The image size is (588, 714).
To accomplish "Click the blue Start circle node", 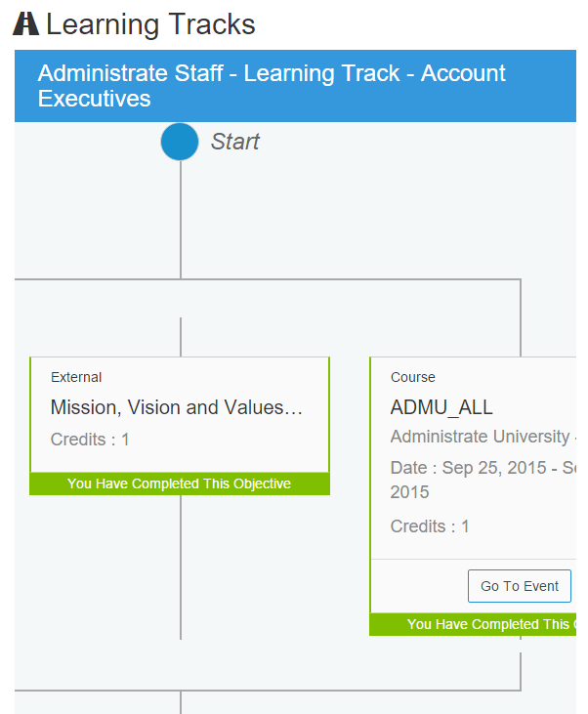I will 180,142.
